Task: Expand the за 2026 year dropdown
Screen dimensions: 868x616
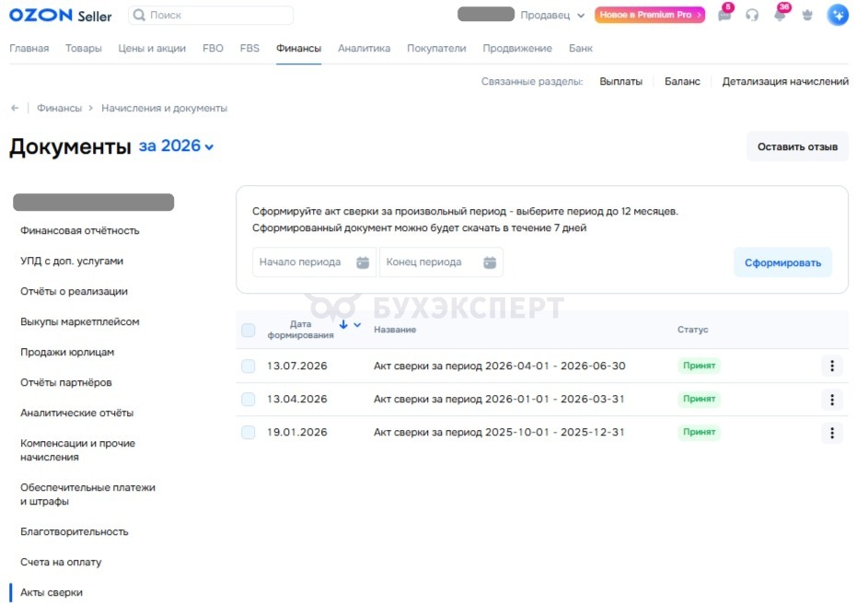Action: pos(176,146)
